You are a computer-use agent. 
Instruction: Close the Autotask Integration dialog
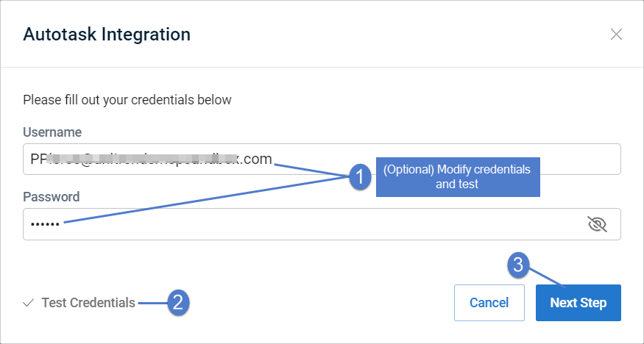tap(616, 35)
